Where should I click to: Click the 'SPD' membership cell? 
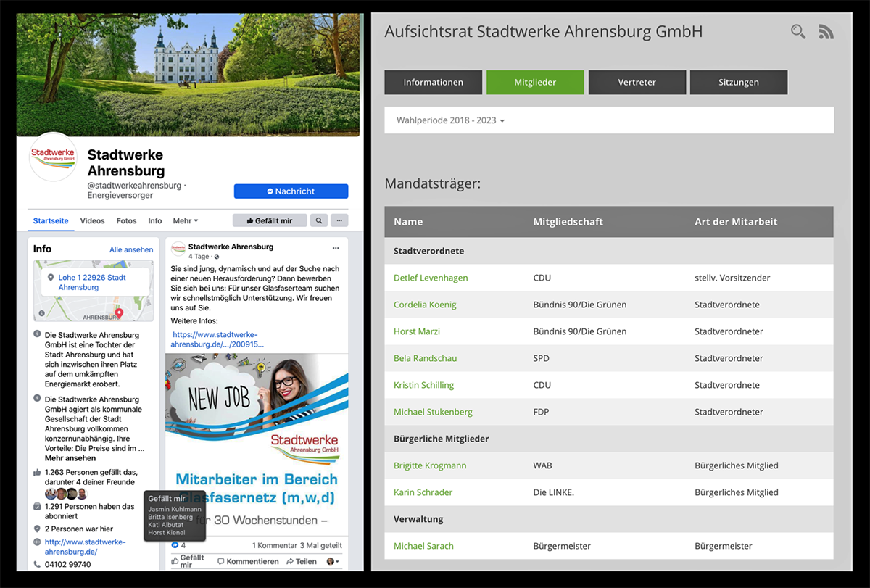coord(542,358)
